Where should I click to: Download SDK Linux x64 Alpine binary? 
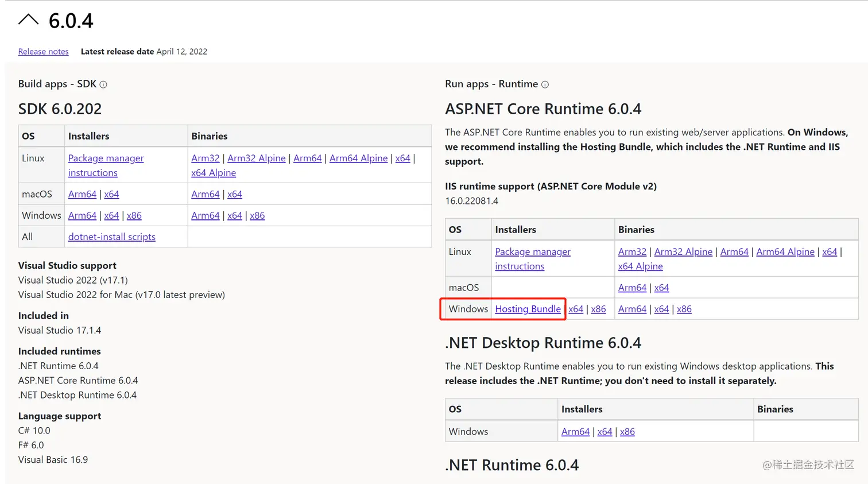(x=214, y=173)
